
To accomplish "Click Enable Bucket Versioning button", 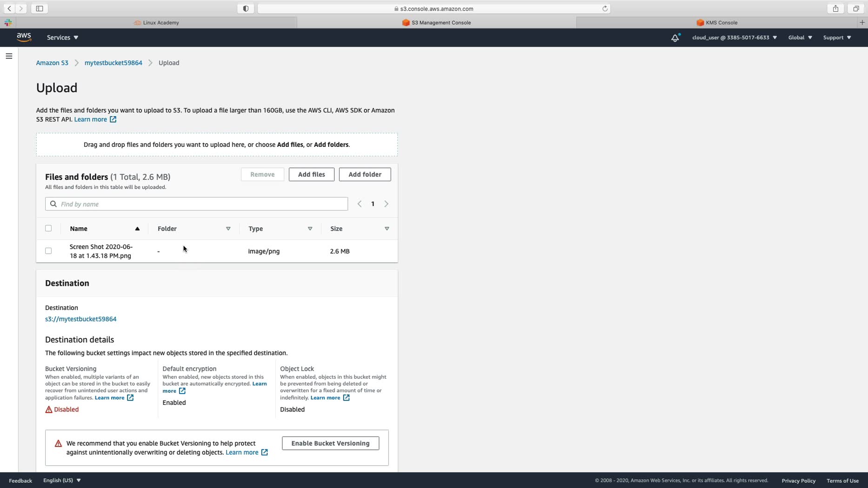I will pos(330,443).
